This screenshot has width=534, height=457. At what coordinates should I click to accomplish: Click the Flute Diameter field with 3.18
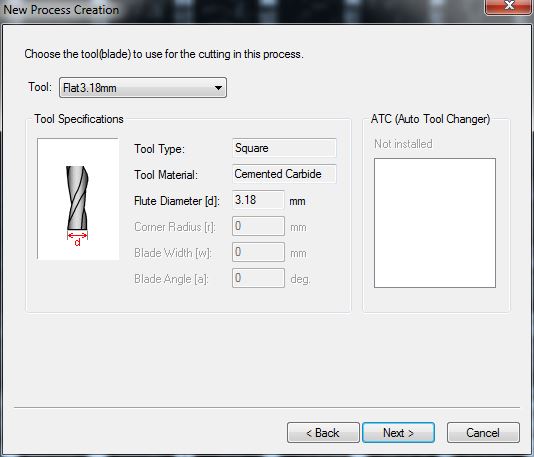tap(258, 200)
